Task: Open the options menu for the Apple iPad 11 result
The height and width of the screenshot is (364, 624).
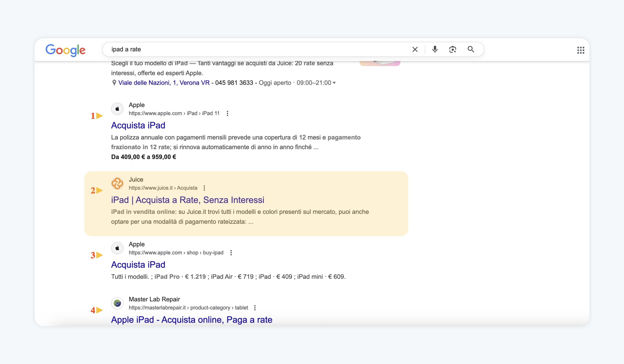Action: [227, 114]
